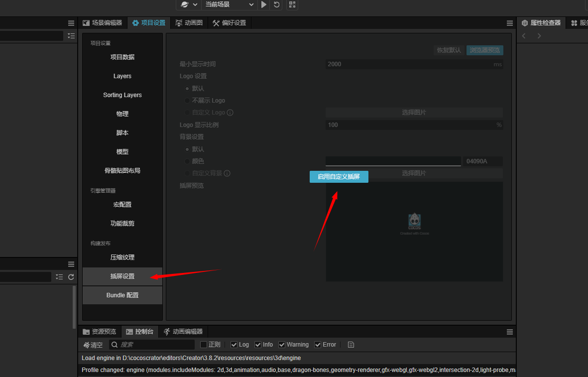The width and height of the screenshot is (588, 377).
Task: Select the 颜色 background radio
Action: pyautogui.click(x=187, y=161)
